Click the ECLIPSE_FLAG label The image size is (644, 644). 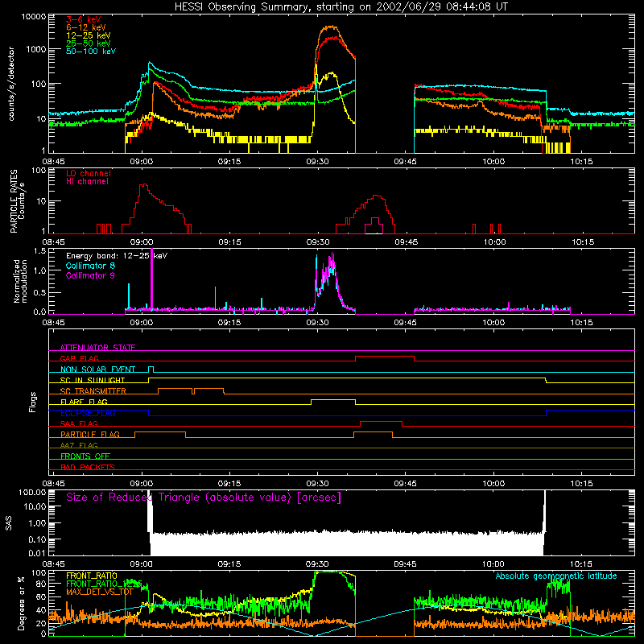(x=88, y=413)
